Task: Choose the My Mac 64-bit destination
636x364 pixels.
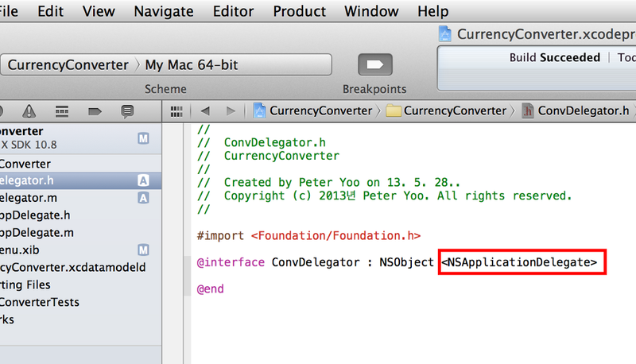Action: click(191, 65)
